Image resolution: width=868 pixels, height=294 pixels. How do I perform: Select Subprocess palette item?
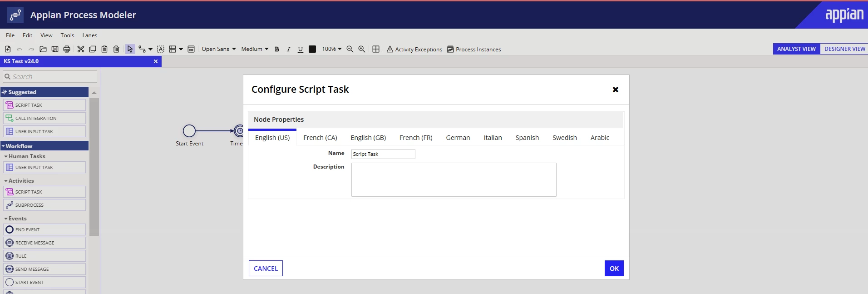click(44, 205)
